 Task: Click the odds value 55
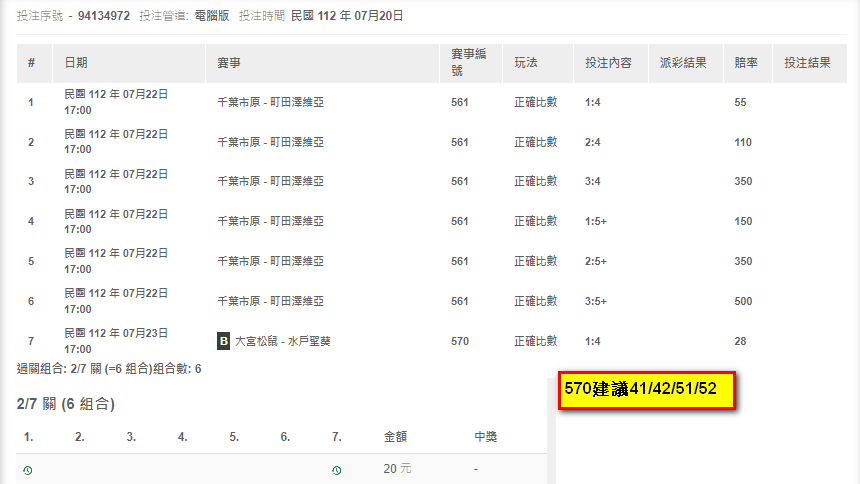point(740,102)
